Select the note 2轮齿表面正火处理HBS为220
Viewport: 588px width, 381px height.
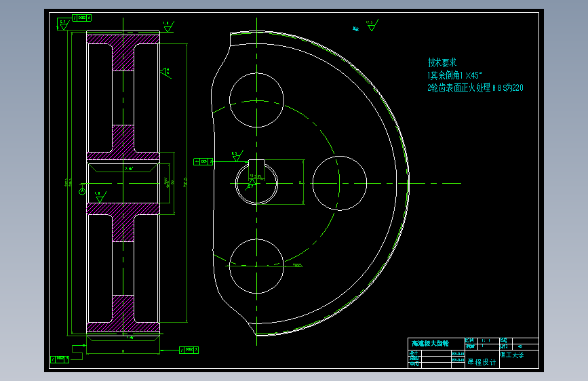pos(475,87)
